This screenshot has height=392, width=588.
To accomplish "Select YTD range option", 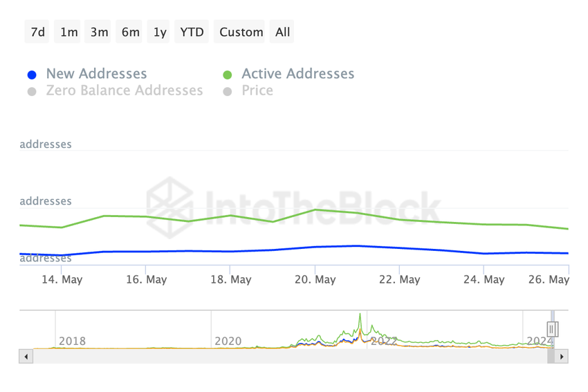I will click(192, 32).
